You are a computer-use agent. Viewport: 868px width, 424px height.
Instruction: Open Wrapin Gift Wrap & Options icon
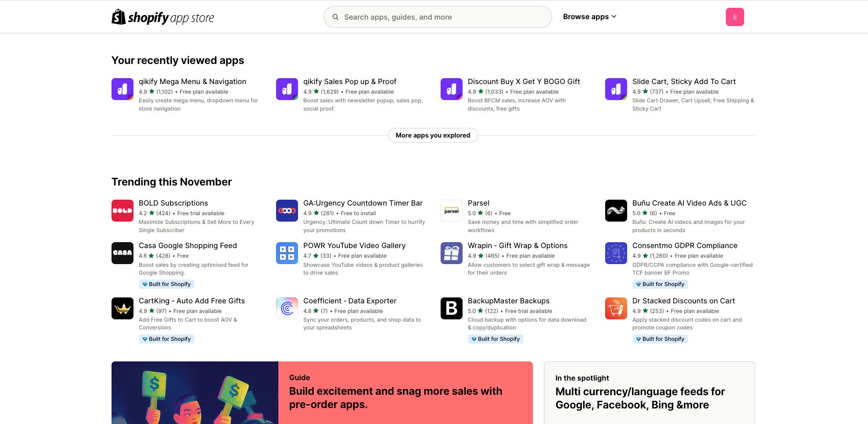(x=452, y=253)
